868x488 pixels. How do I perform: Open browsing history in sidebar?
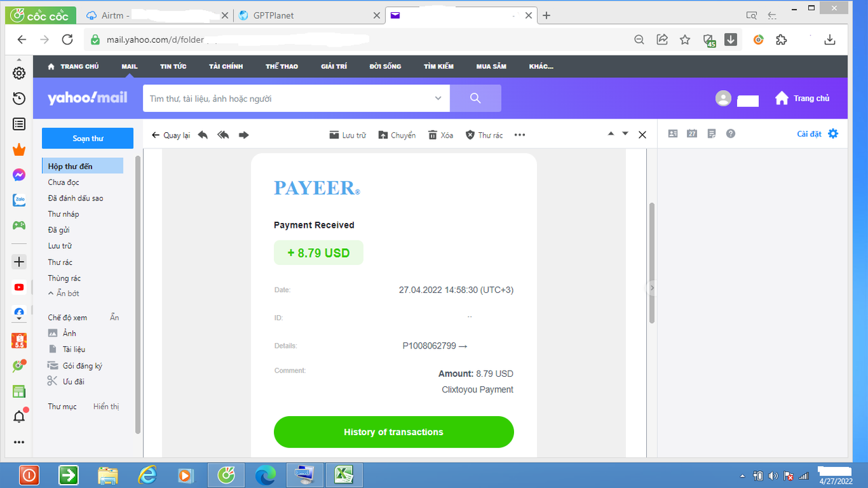point(19,99)
